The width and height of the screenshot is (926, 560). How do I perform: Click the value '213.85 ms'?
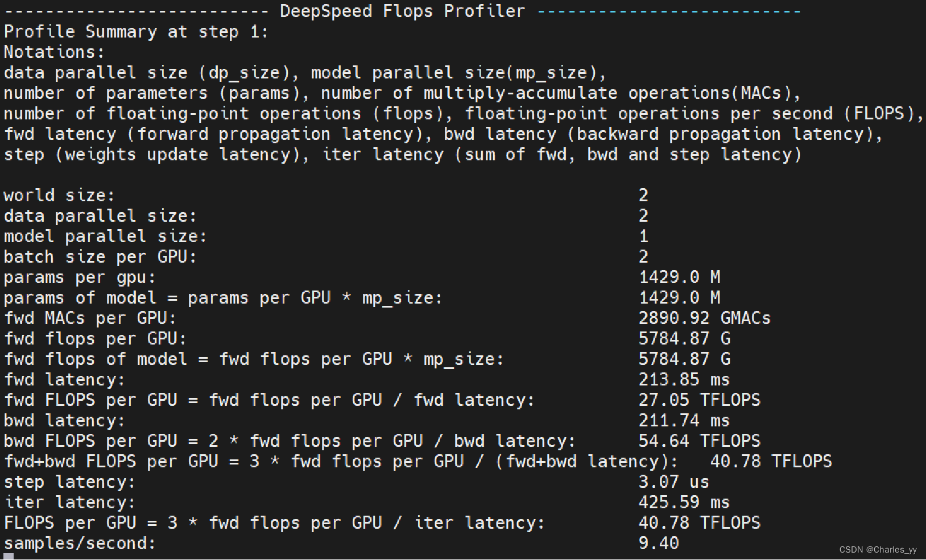tap(684, 380)
